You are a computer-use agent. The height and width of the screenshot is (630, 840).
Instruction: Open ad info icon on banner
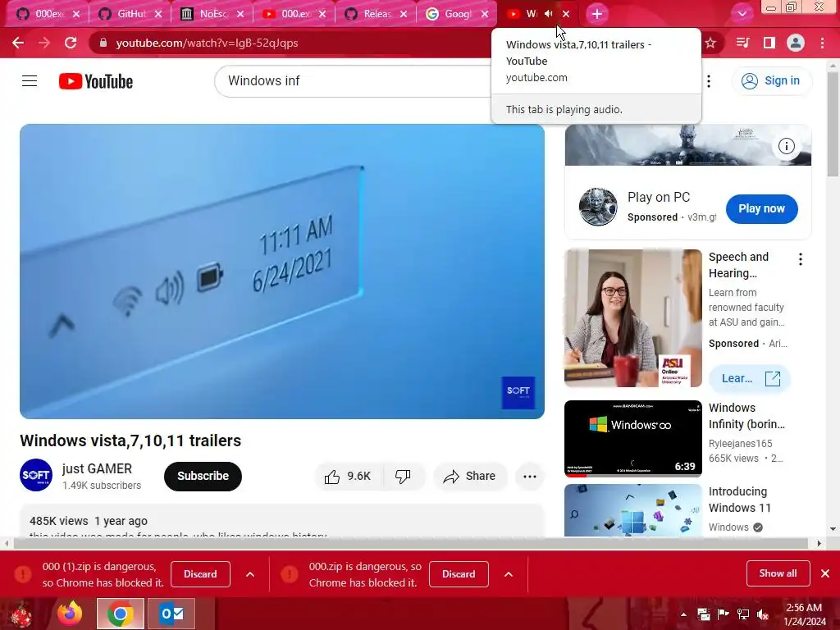point(787,146)
